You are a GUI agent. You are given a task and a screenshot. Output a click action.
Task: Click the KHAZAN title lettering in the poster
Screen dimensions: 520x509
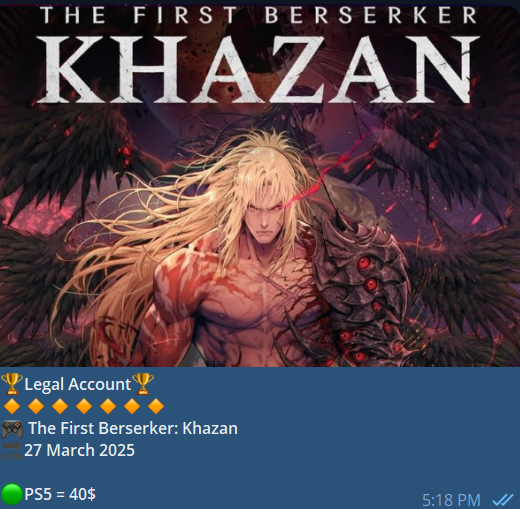(x=258, y=69)
